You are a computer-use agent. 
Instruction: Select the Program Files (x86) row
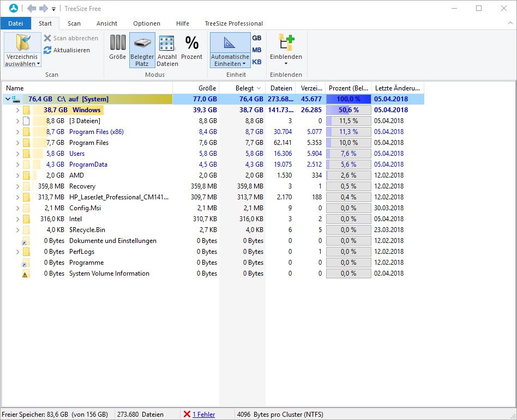pos(96,132)
